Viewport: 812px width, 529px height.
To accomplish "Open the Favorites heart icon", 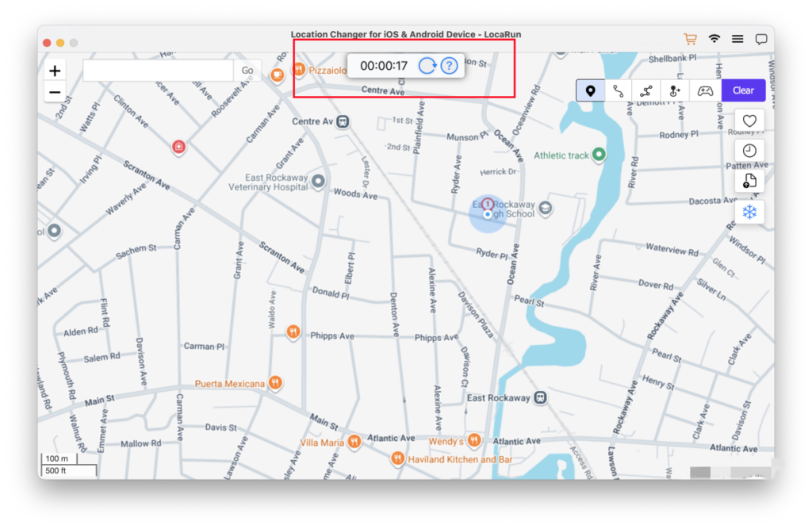I will coord(749,121).
